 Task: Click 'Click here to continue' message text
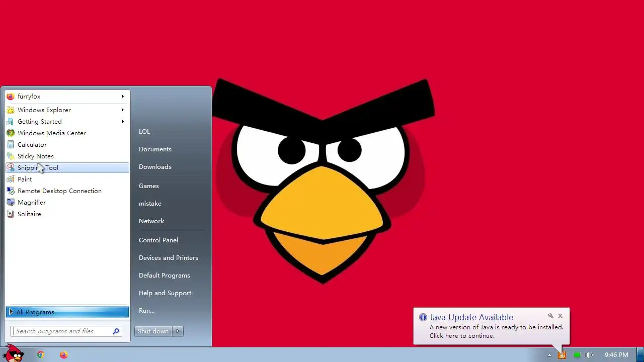tap(462, 336)
